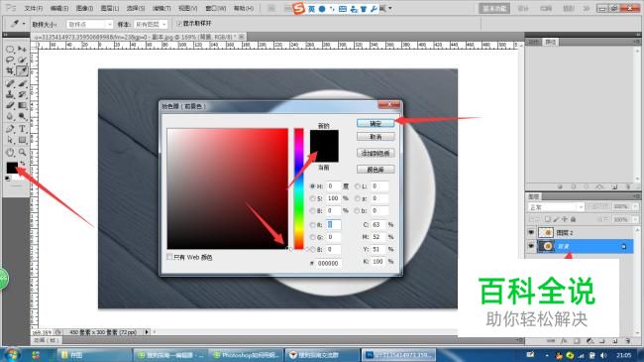Viewport: 644px width, 362px height.
Task: Select the Gradient tool
Action: pyautogui.click(x=22, y=106)
